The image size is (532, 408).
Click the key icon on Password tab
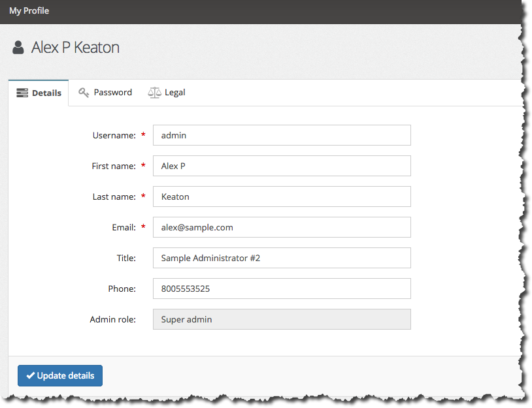84,93
